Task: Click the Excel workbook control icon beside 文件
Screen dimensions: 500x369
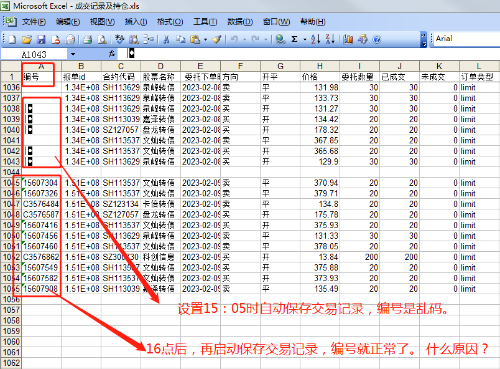Action: click(x=11, y=22)
